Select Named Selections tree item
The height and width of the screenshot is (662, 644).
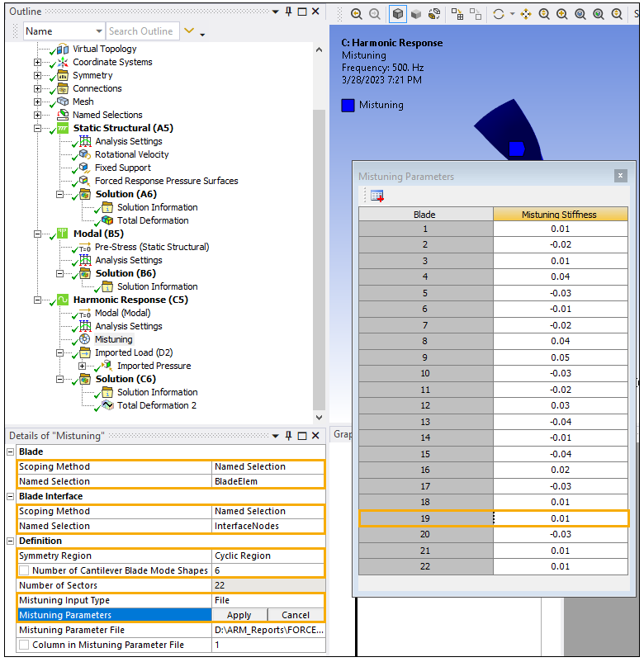pos(107,115)
